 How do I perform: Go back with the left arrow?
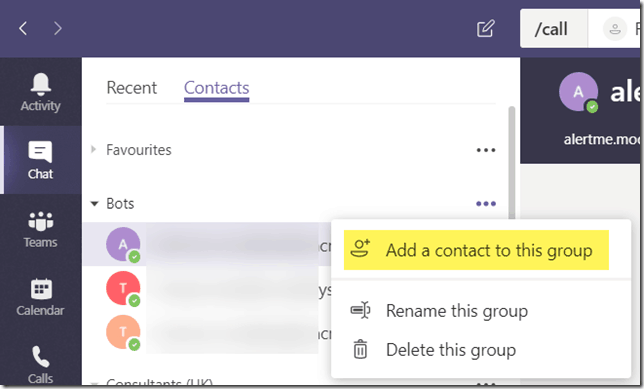point(23,28)
